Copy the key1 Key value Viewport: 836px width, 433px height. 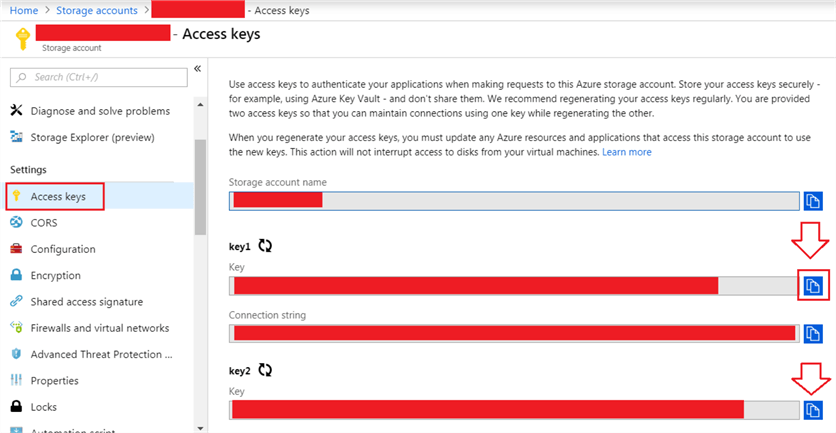point(813,287)
